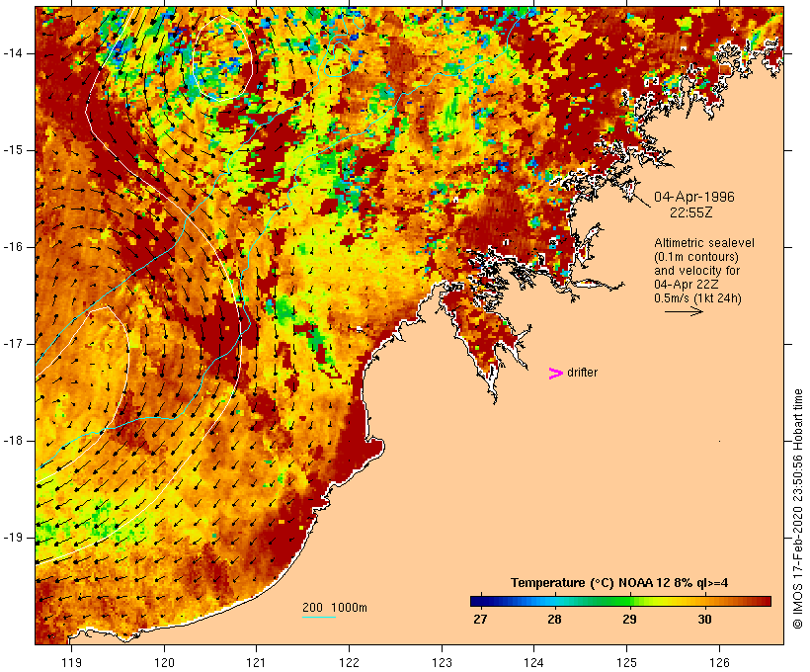Click longitude axis label 119
Image resolution: width=810 pixels, height=672 pixels.
[71, 663]
